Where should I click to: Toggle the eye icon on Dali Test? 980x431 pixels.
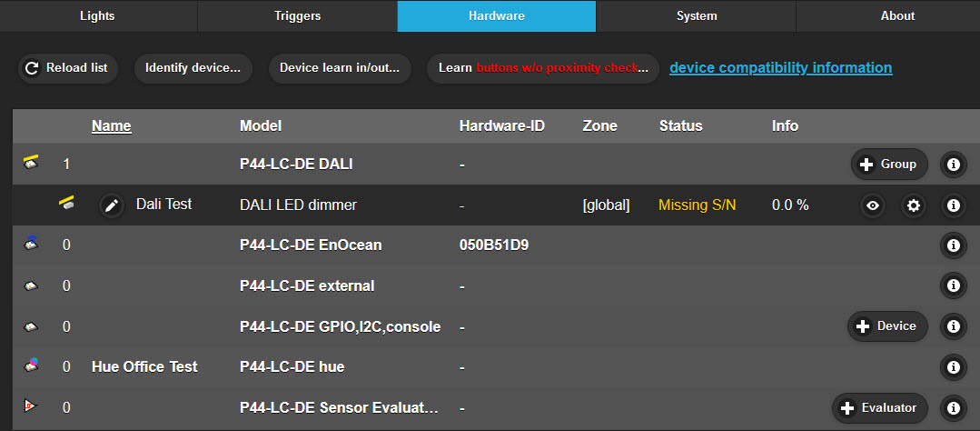(873, 205)
